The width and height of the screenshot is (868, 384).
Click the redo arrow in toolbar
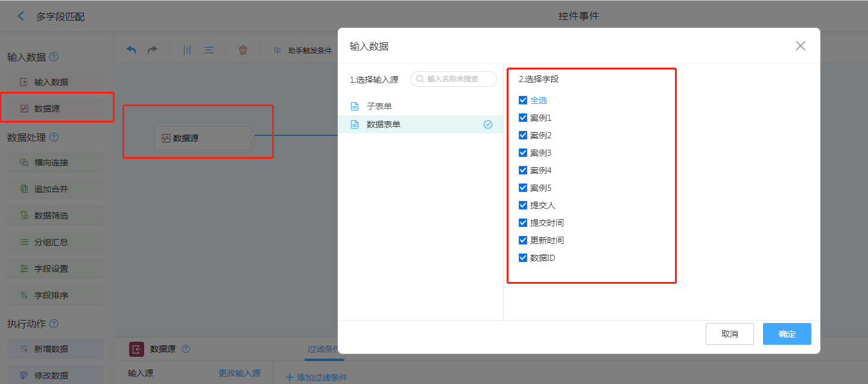(x=153, y=50)
